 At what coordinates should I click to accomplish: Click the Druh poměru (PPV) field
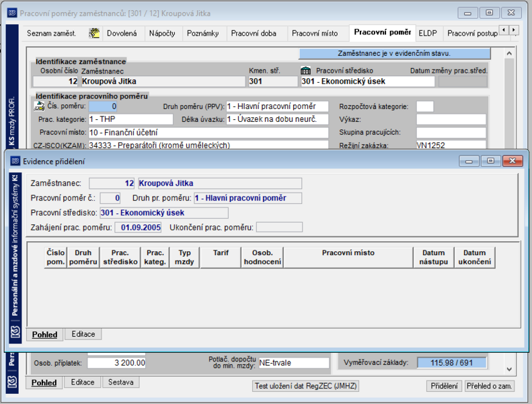[x=277, y=106]
